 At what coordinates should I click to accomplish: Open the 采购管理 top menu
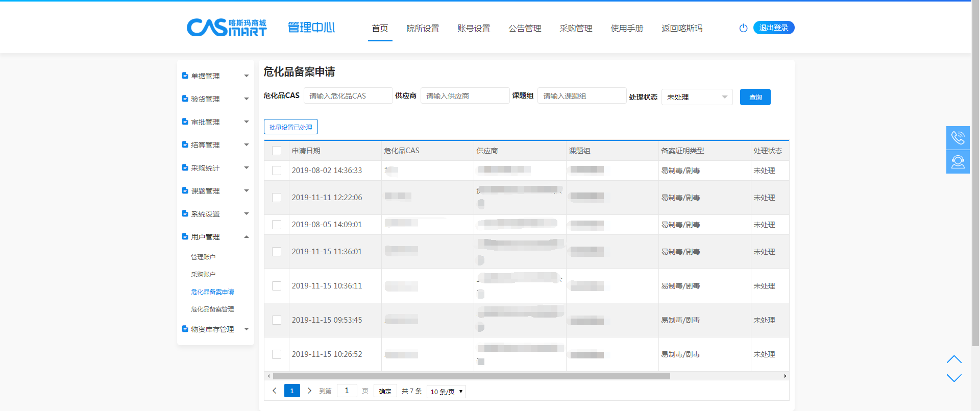pyautogui.click(x=576, y=29)
